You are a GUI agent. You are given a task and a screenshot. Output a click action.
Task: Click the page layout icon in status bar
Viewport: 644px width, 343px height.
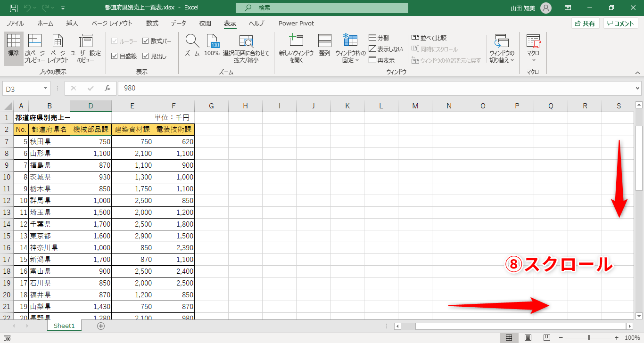pyautogui.click(x=528, y=338)
